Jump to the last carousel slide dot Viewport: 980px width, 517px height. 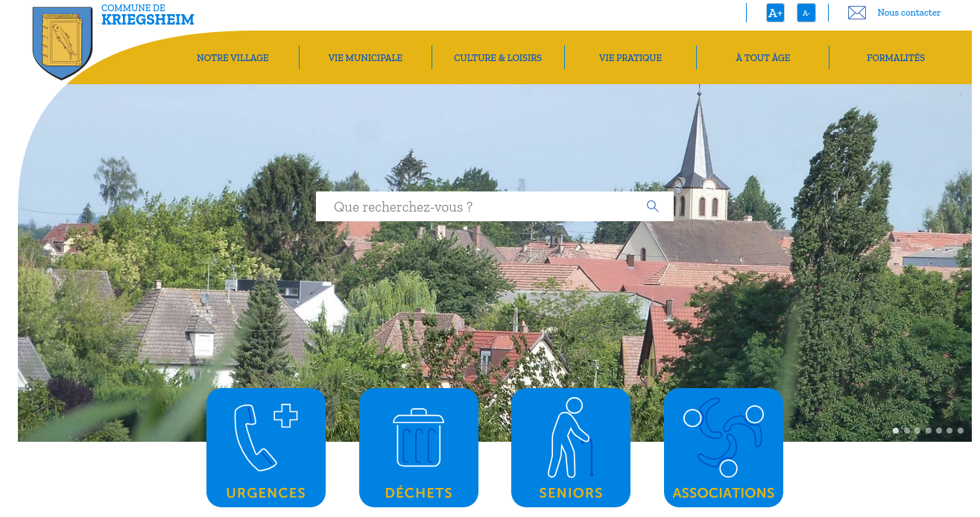coord(961,431)
